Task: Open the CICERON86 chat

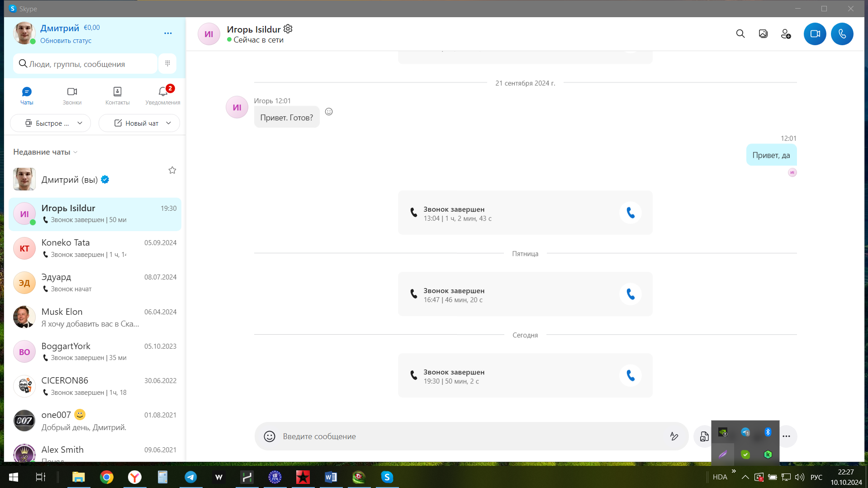Action: [95, 386]
